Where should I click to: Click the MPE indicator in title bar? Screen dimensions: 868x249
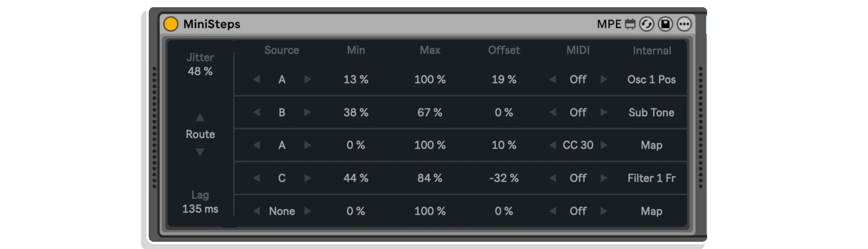pyautogui.click(x=609, y=24)
